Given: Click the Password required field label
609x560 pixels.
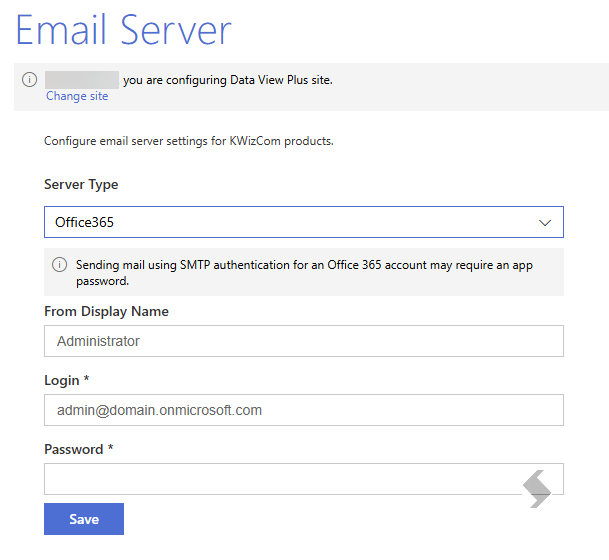Looking at the screenshot, I should click(x=78, y=449).
